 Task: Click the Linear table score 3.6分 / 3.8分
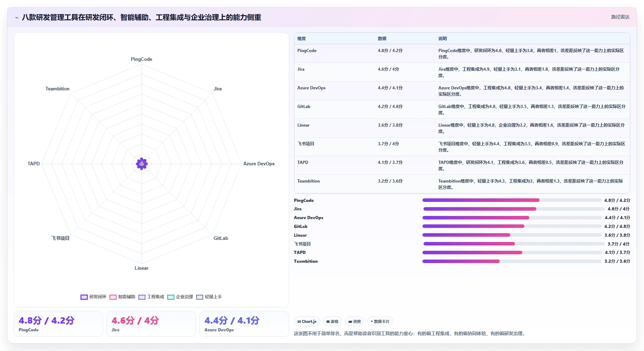click(390, 125)
